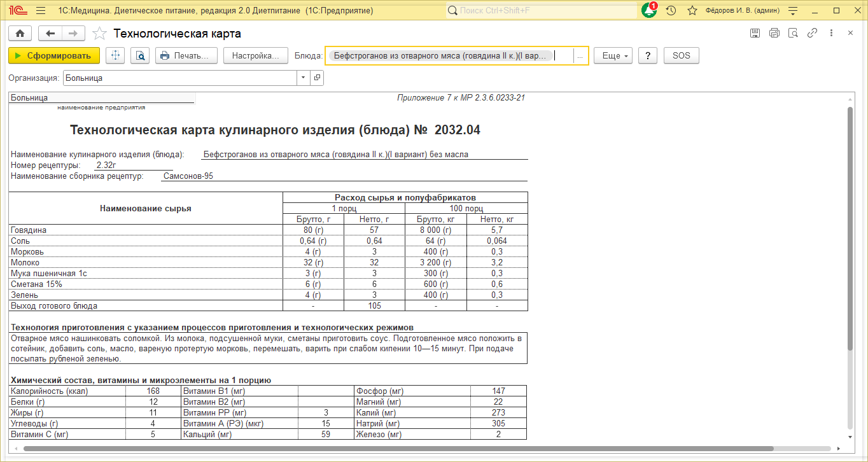Select the Зелень ingredient cell
Image resolution: width=868 pixels, height=462 pixels.
pyautogui.click(x=146, y=295)
